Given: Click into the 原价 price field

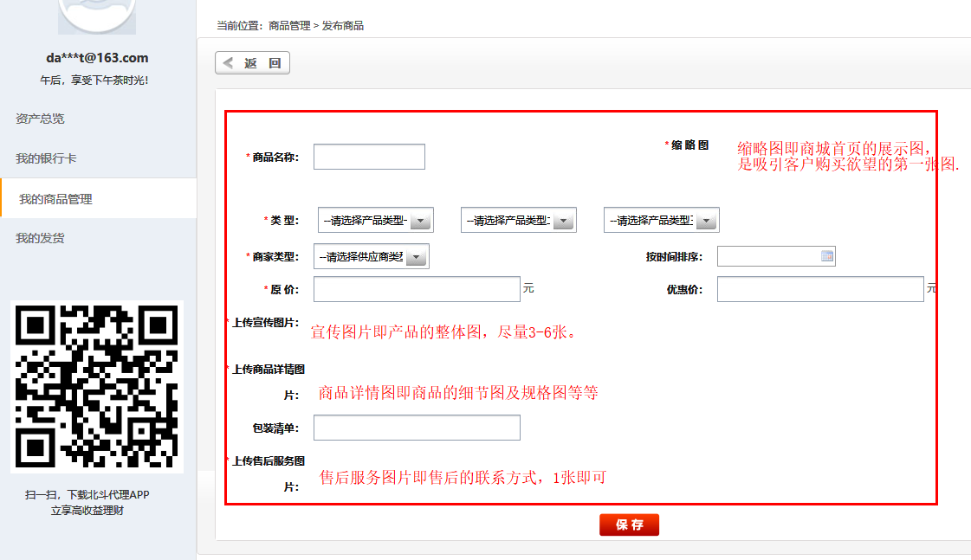Looking at the screenshot, I should point(416,289).
